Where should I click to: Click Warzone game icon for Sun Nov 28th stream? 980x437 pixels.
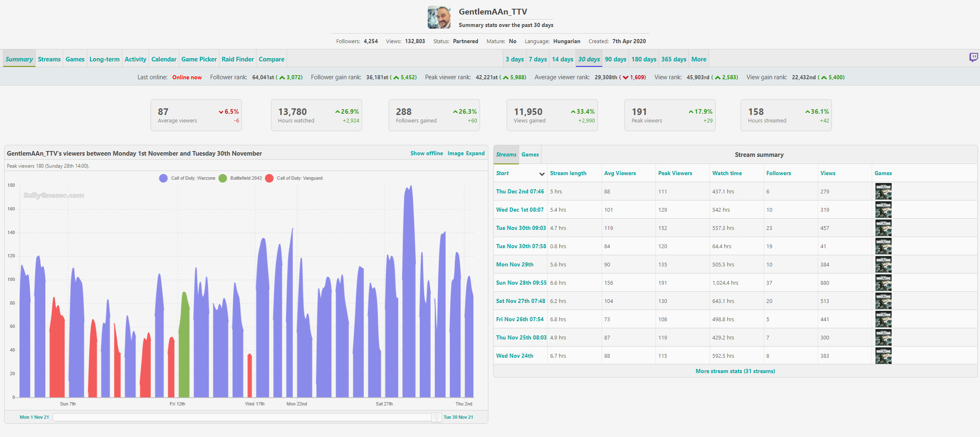tap(883, 283)
